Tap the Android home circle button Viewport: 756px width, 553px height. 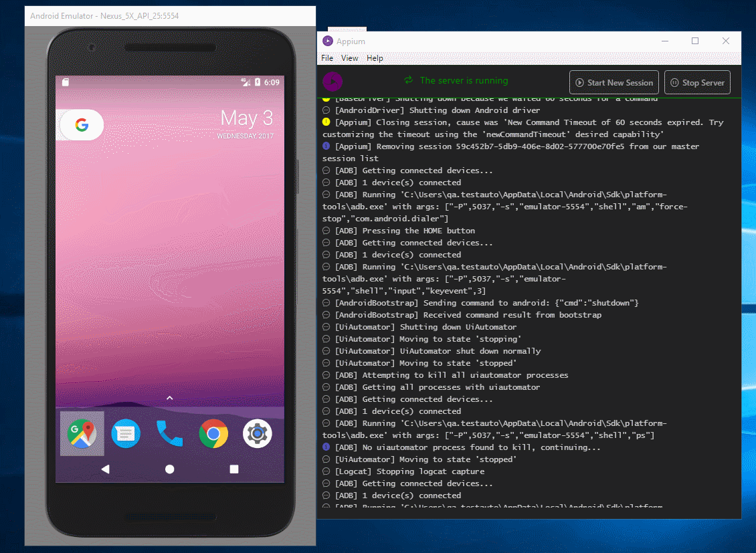pos(170,469)
